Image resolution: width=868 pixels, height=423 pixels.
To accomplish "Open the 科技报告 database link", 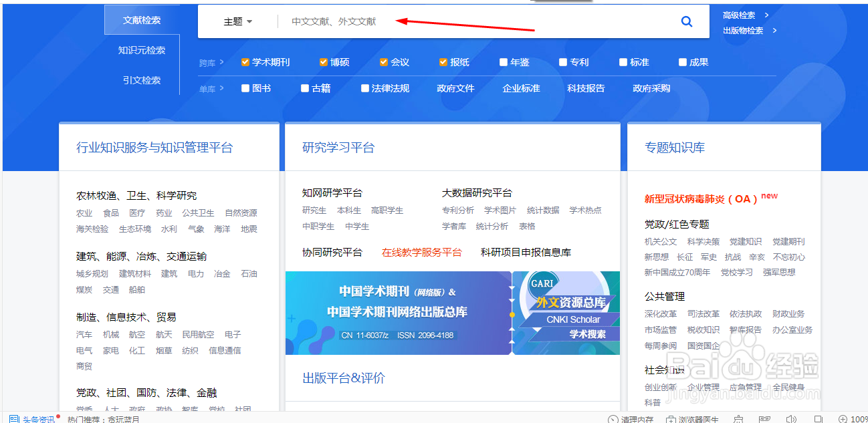I will 586,88.
